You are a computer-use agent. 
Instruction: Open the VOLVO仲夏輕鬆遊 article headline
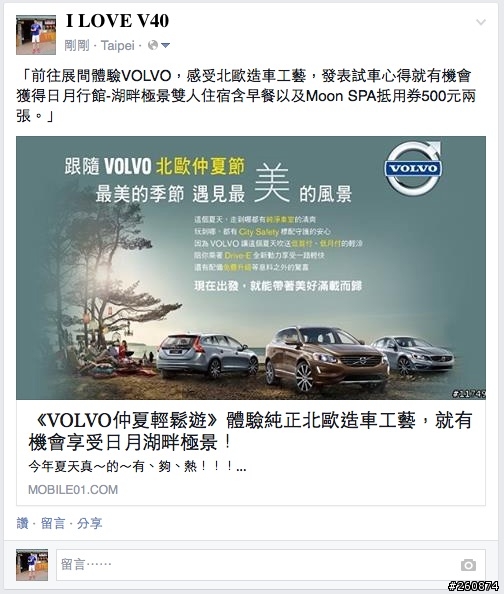click(250, 431)
